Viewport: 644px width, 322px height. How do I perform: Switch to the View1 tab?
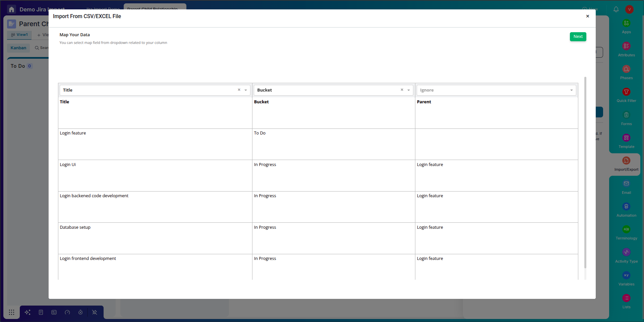click(x=19, y=35)
